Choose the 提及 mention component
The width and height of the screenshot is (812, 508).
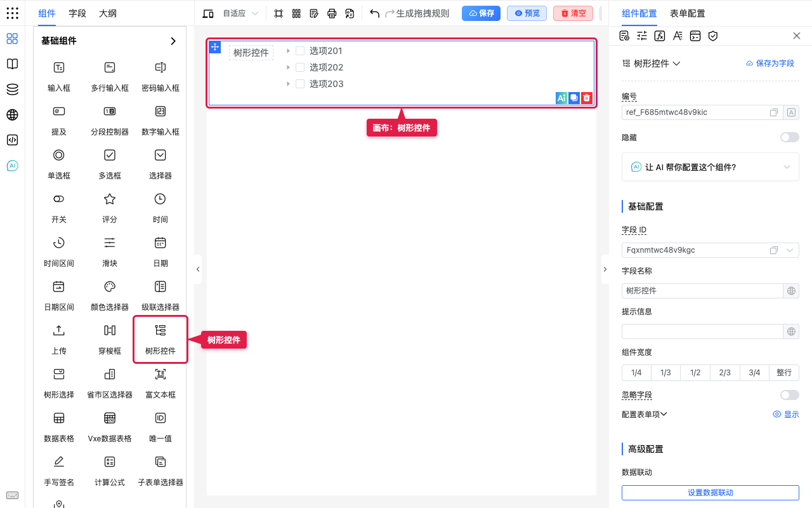pos(59,120)
